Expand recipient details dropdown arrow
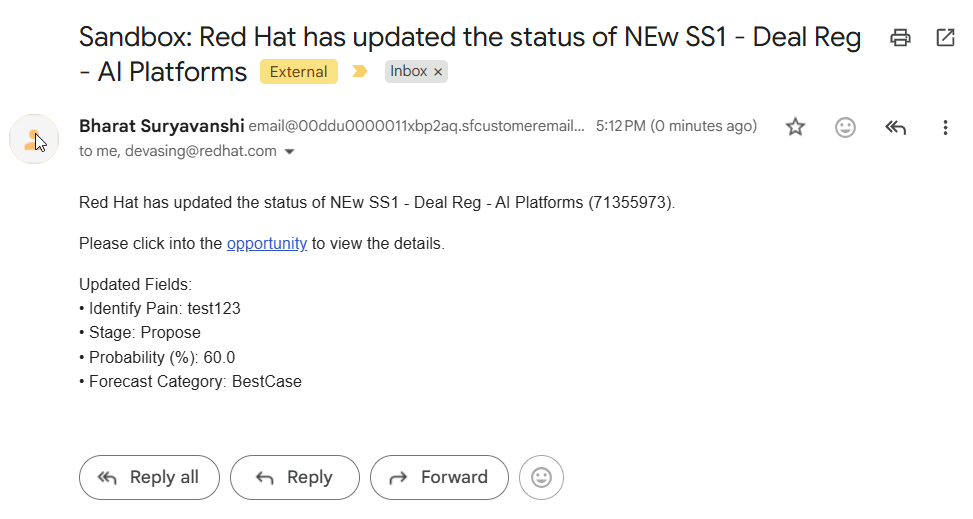 [289, 151]
